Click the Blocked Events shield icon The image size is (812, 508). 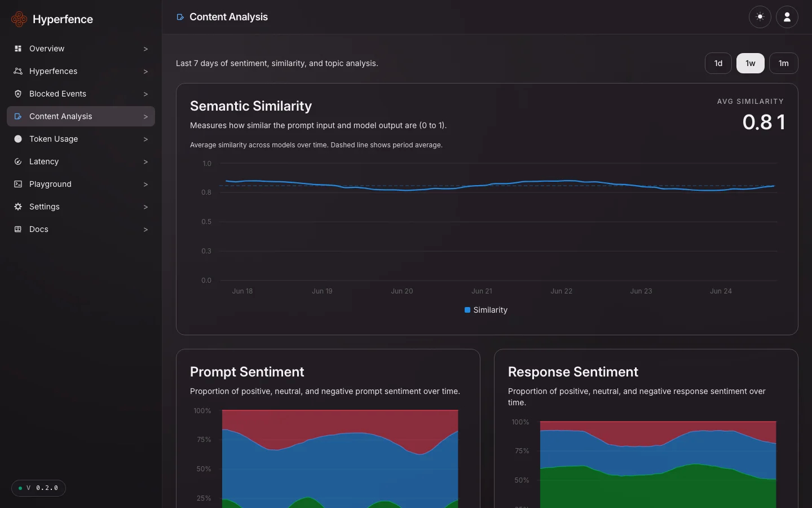(x=18, y=94)
